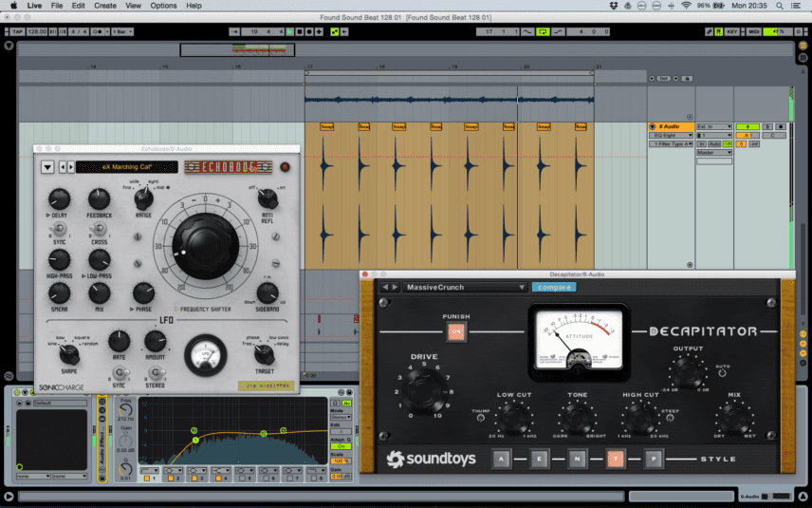The height and width of the screenshot is (508, 812).
Task: Select Decapitator style A
Action: [x=501, y=459]
